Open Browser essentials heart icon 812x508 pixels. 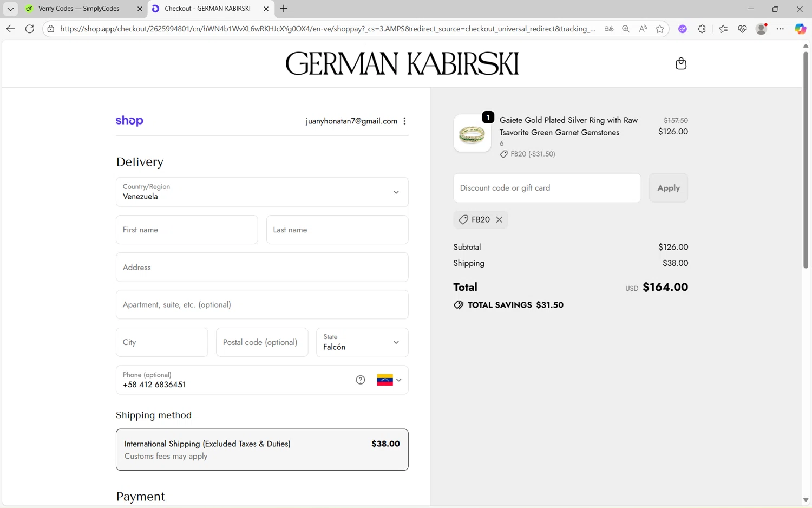point(742,29)
